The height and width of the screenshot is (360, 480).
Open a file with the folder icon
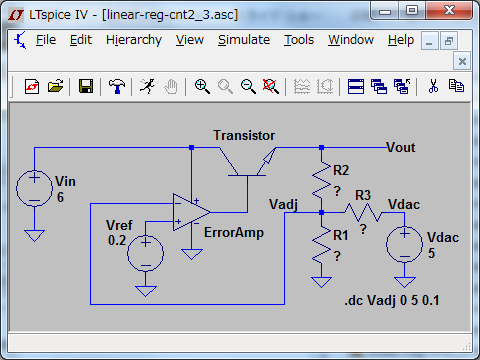pyautogui.click(x=55, y=86)
